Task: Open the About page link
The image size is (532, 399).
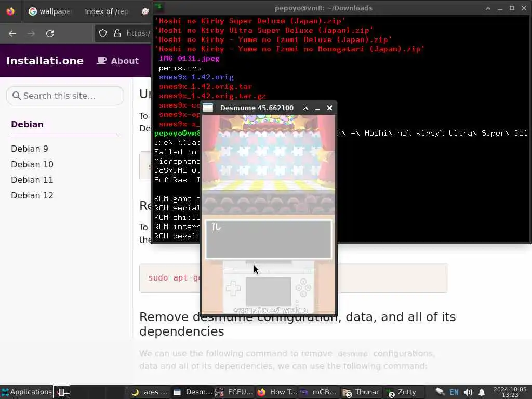Action: click(118, 61)
